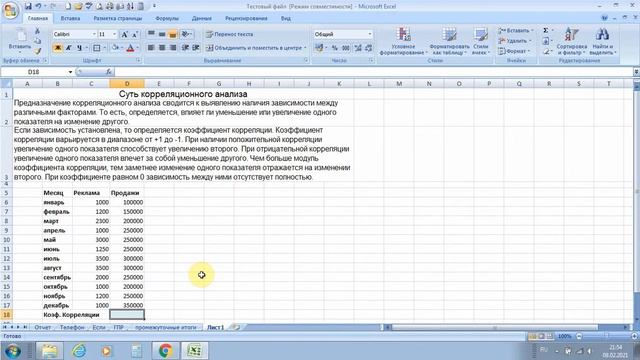Open the Вставить cells dropdown

pos(516,31)
